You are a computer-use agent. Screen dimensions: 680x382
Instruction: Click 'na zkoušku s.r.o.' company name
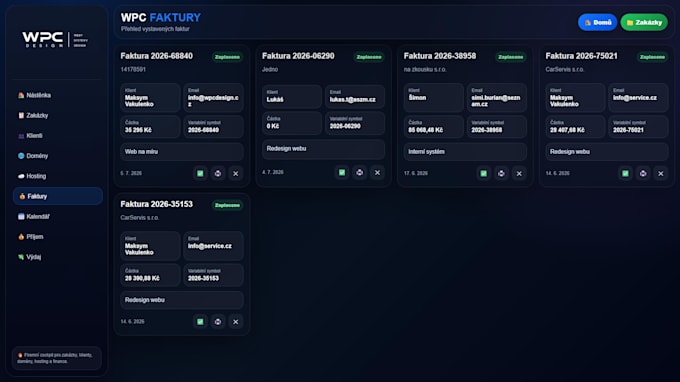[425, 69]
